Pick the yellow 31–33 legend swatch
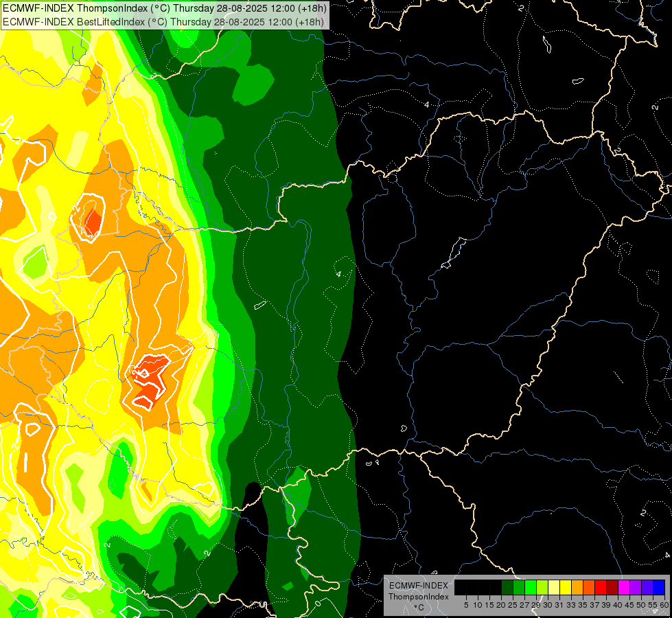 [566, 587]
